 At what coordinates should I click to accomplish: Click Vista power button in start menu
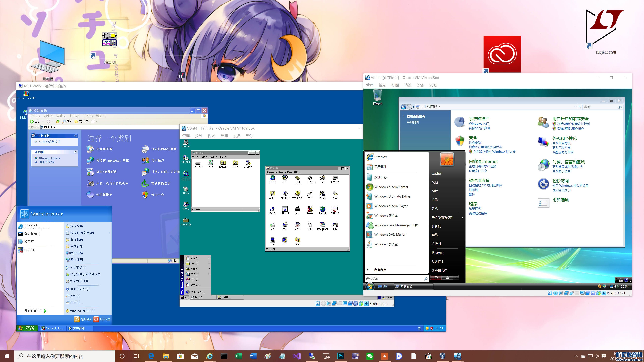click(436, 278)
